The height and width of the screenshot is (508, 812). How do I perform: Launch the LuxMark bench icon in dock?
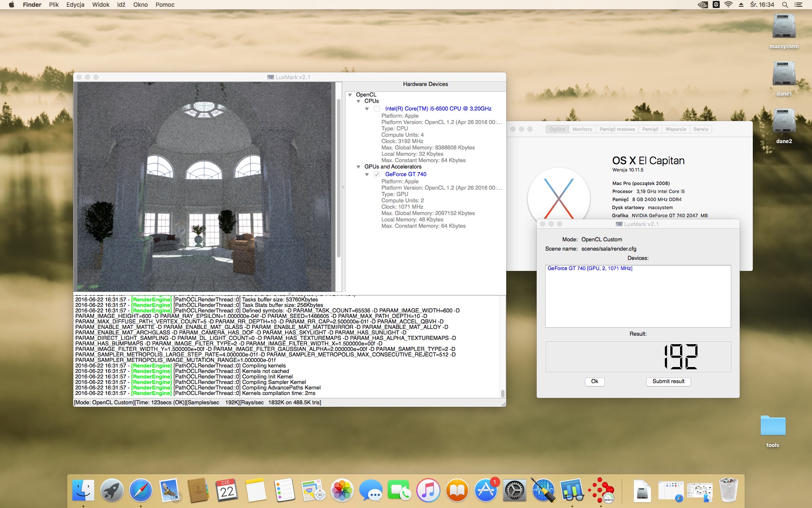[601, 491]
